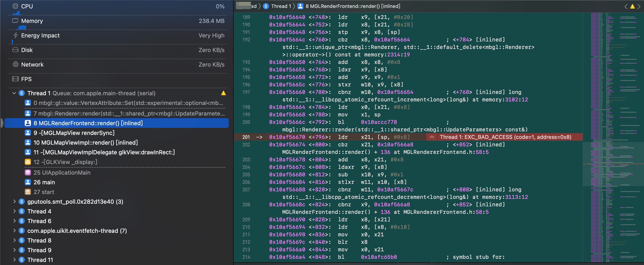The height and width of the screenshot is (265, 644).
Task: Click the instruction pointer arrow at line 201
Action: point(259,137)
